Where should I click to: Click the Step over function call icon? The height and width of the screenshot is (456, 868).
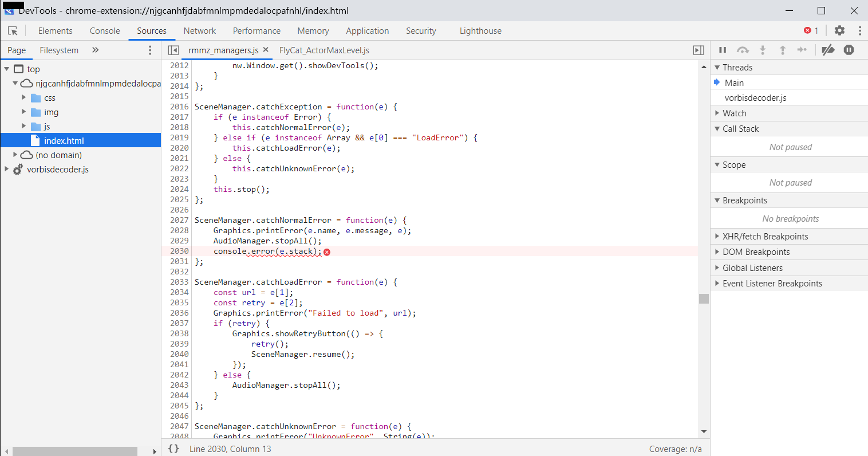tap(743, 50)
